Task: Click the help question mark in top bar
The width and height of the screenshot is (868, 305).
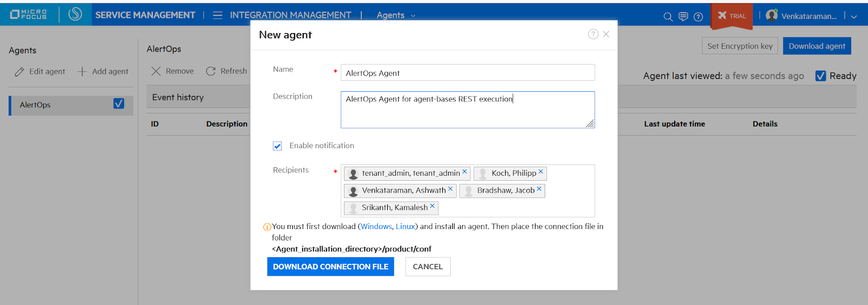Action: click(698, 17)
